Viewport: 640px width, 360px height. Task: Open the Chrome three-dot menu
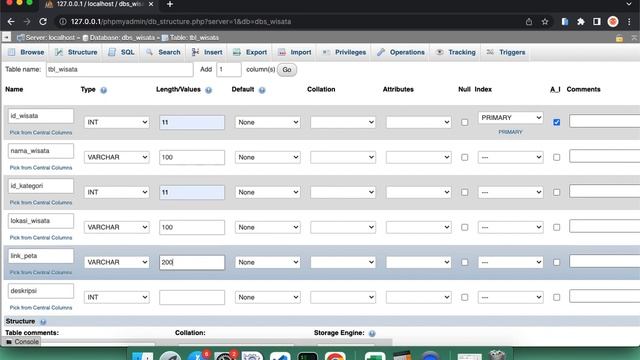[x=629, y=22]
